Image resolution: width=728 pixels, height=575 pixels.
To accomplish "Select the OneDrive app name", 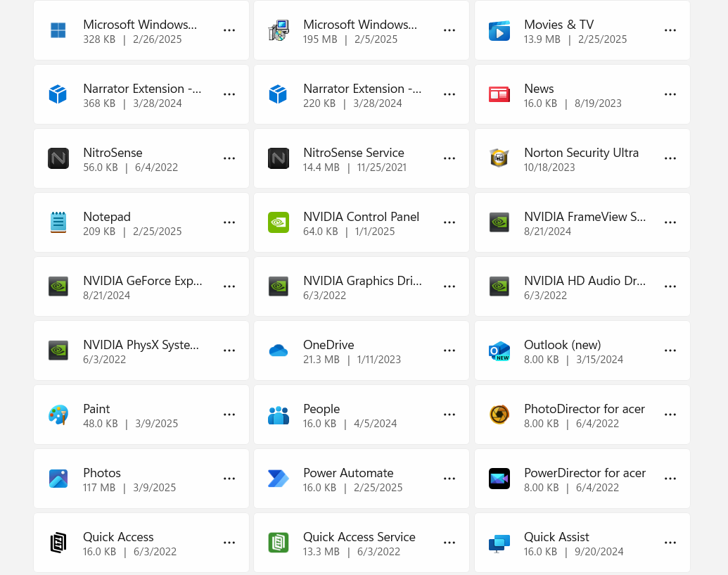I will click(328, 345).
